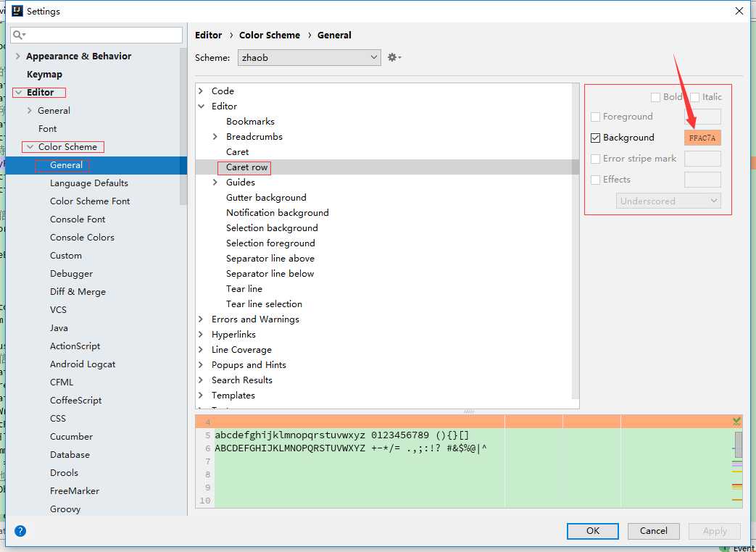The height and width of the screenshot is (552, 756).
Task: Select Gutter background item
Action: click(266, 198)
